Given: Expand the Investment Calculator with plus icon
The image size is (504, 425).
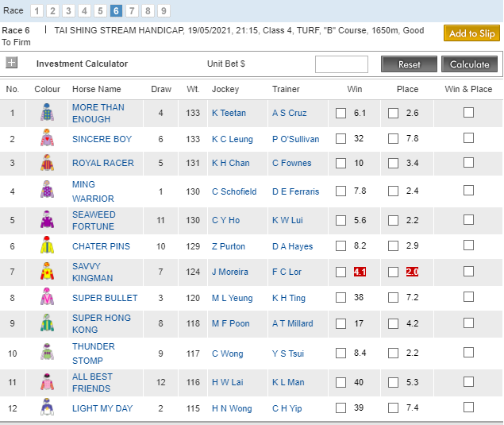Looking at the screenshot, I should coord(12,64).
